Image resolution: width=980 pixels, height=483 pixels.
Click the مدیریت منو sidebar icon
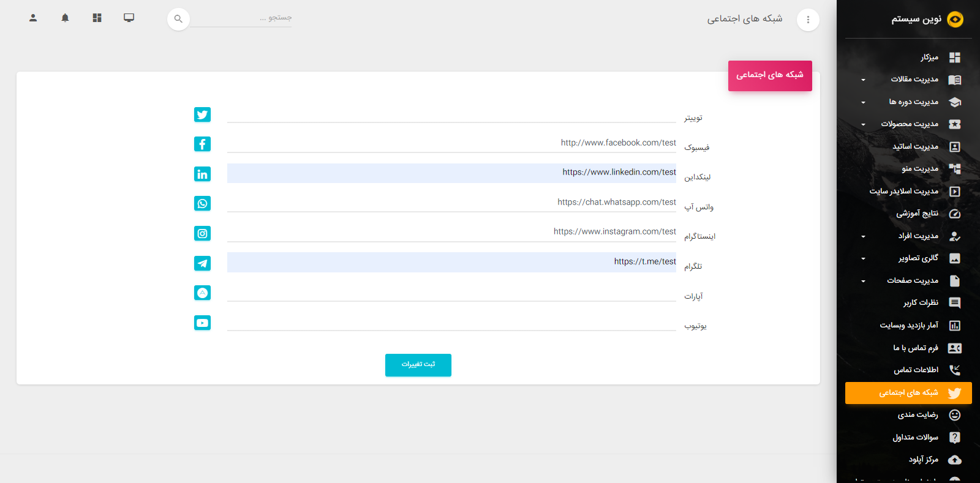click(954, 169)
